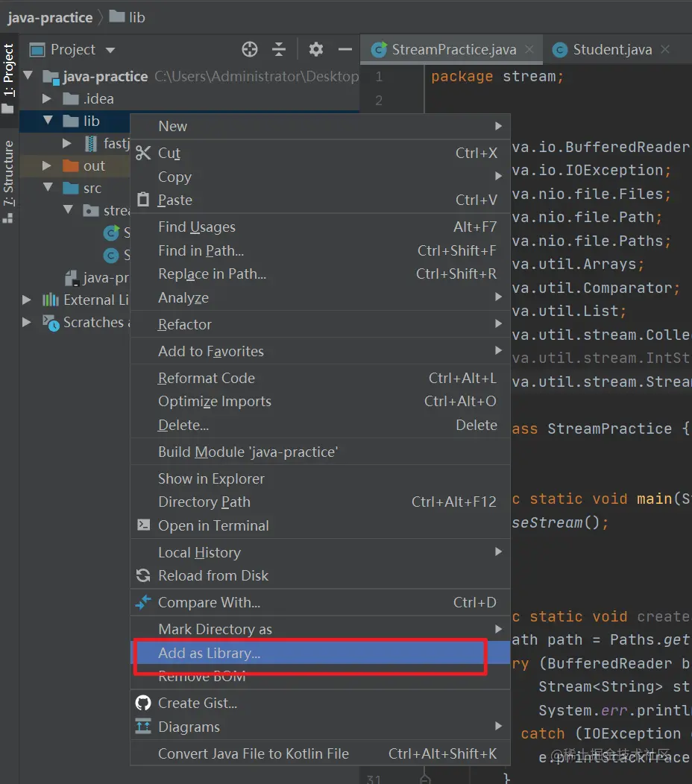692x784 pixels.
Task: Click the StreamPractice.java class icon in tab
Action: (x=379, y=49)
